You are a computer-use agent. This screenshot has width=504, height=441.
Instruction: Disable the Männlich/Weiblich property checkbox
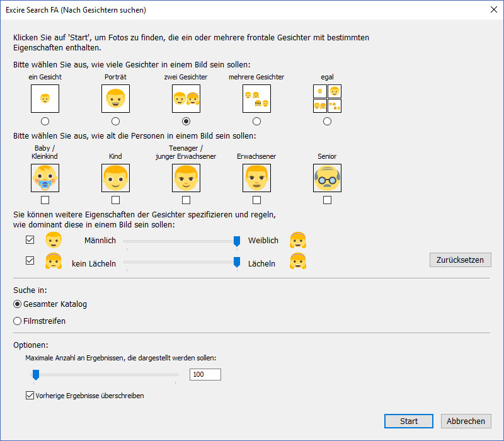30,240
